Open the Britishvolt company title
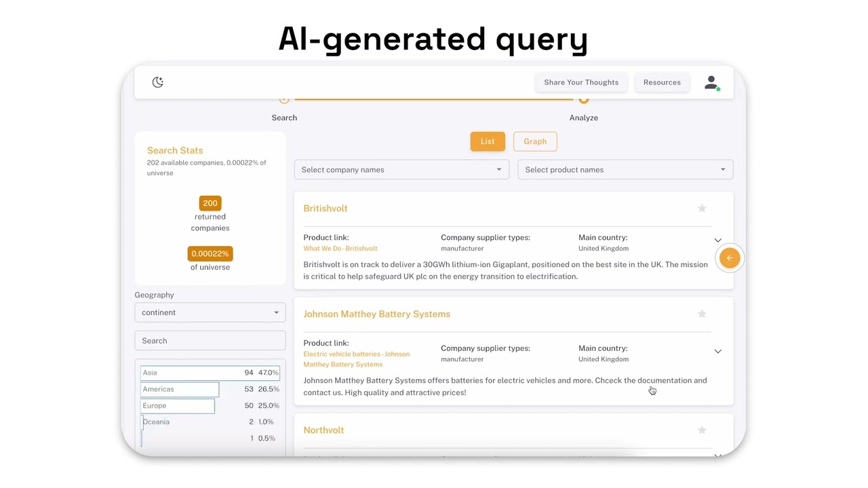 point(325,208)
